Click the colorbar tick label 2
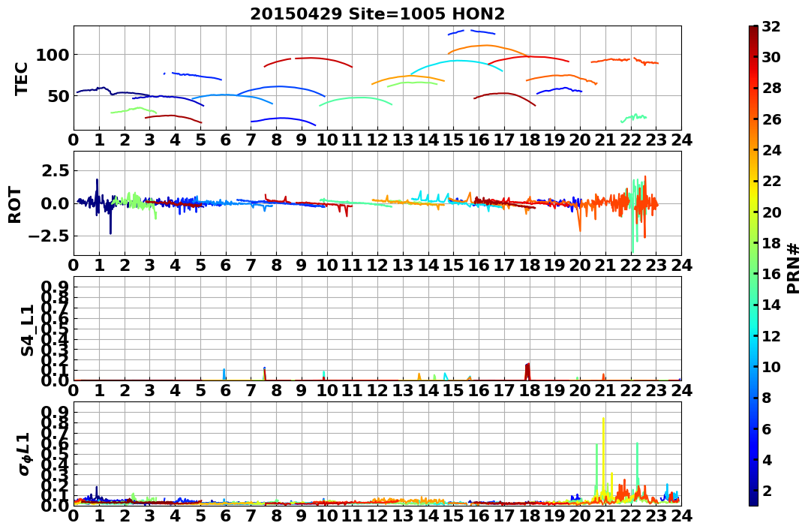The height and width of the screenshot is (532, 808). (767, 490)
